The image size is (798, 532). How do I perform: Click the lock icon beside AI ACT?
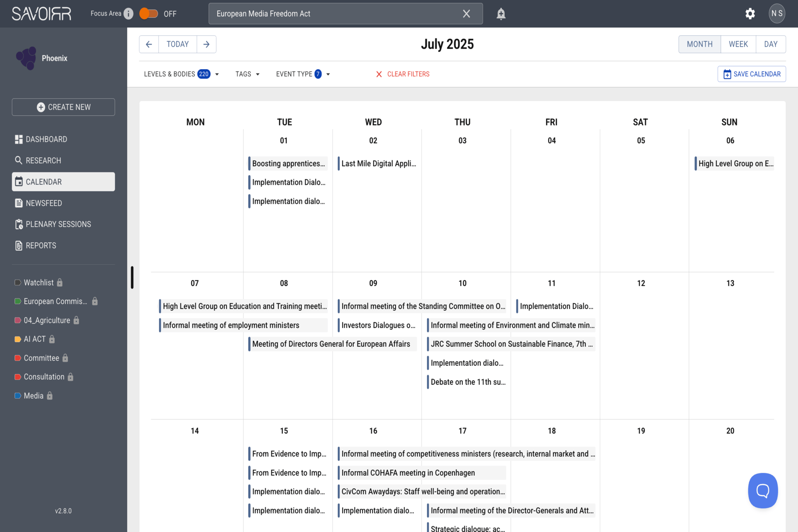(x=52, y=339)
